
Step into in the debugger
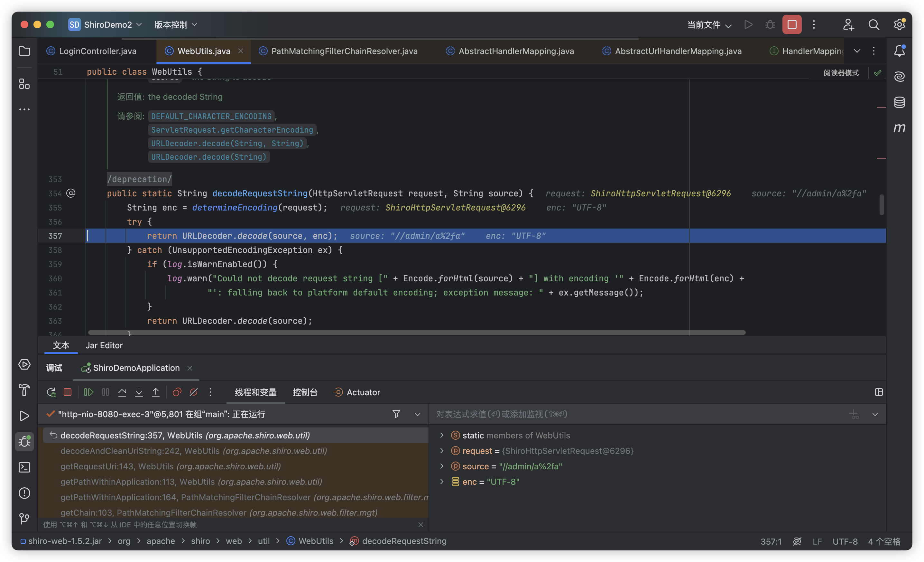pos(139,392)
